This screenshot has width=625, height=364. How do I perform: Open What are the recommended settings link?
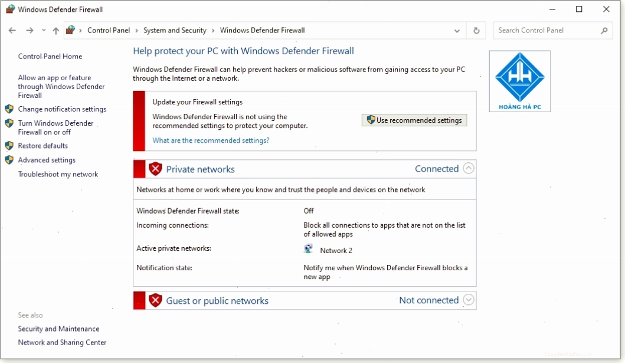tap(211, 140)
